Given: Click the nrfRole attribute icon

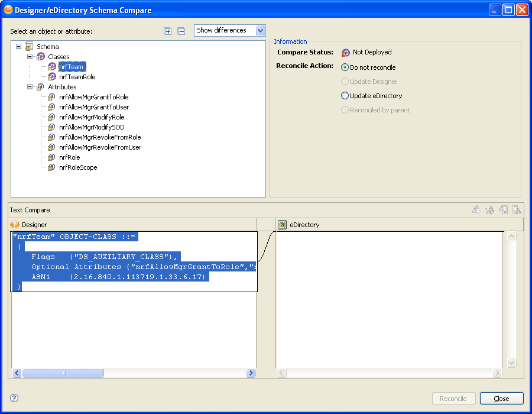Looking at the screenshot, I should (51, 157).
